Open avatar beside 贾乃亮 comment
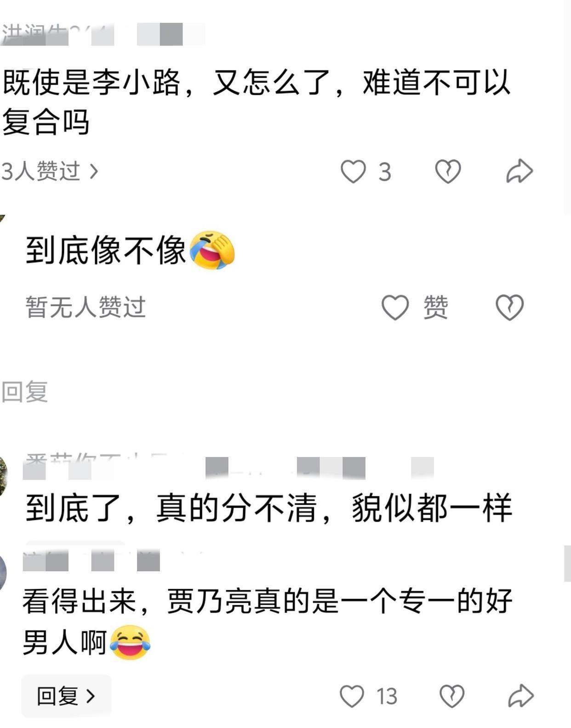The width and height of the screenshot is (571, 728). pyautogui.click(x=2, y=573)
